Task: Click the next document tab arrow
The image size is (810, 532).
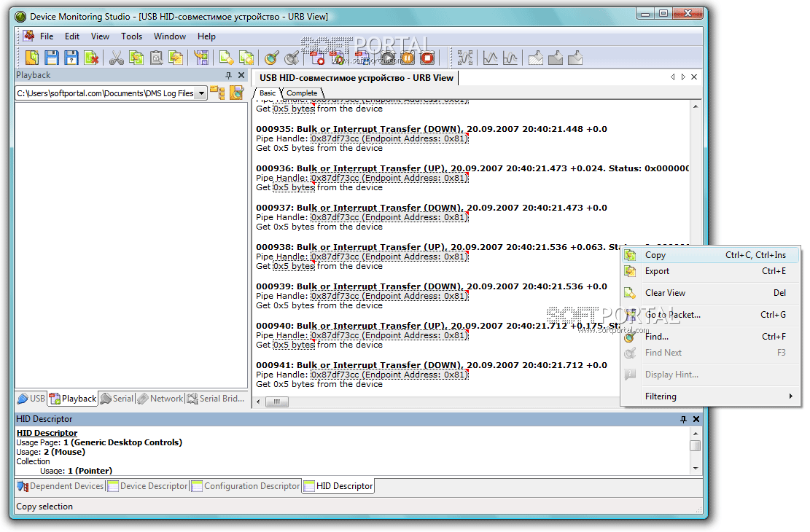Action: [683, 77]
